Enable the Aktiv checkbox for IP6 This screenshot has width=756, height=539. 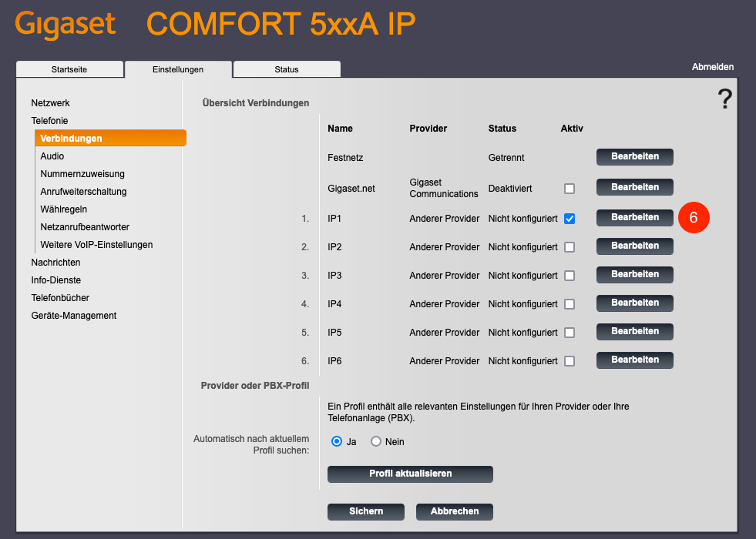tap(570, 361)
